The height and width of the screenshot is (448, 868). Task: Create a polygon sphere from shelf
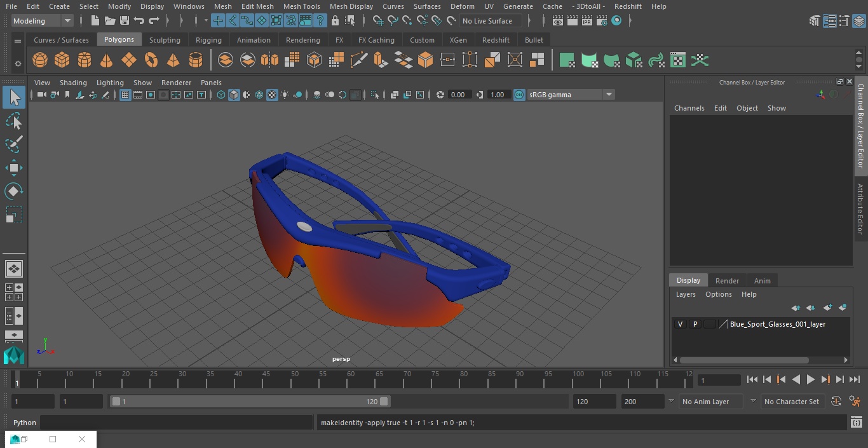click(x=40, y=60)
